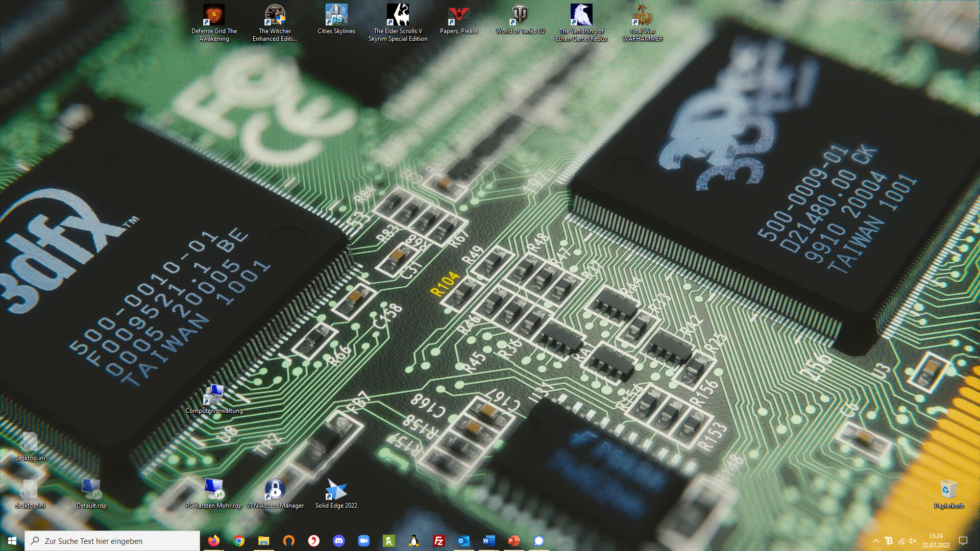Screen dimensions: 980x551
Task: Select the Papers, Please desktop icon
Action: pyautogui.click(x=459, y=19)
